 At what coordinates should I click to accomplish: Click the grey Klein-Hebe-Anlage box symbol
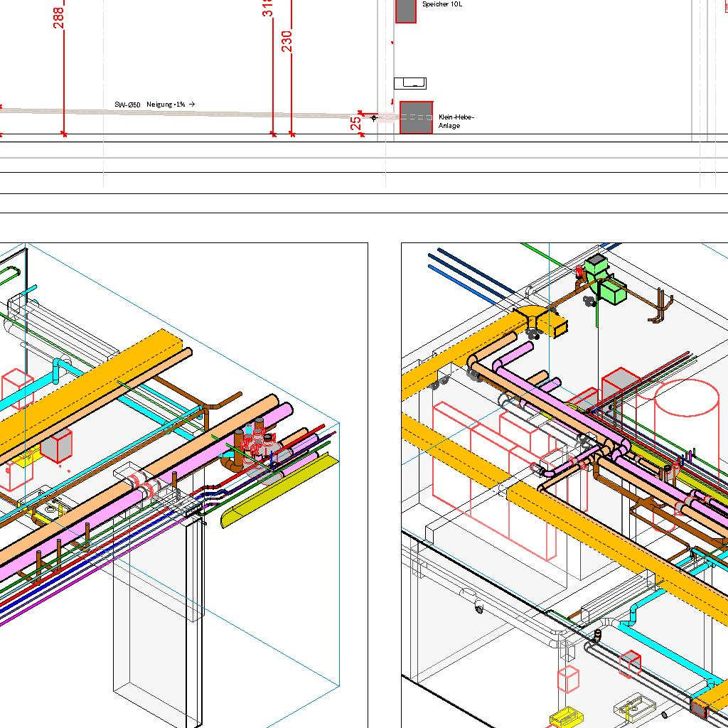pyautogui.click(x=416, y=117)
